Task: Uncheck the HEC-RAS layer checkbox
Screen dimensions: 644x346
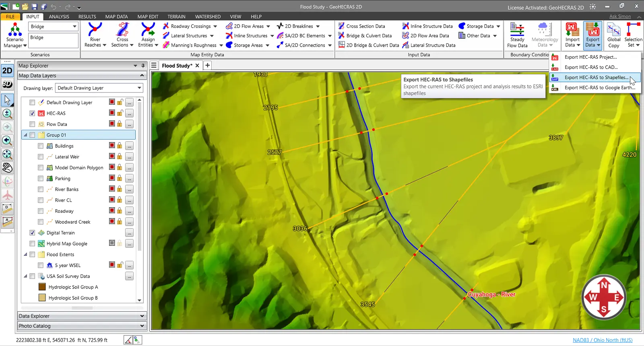Action: coord(32,113)
